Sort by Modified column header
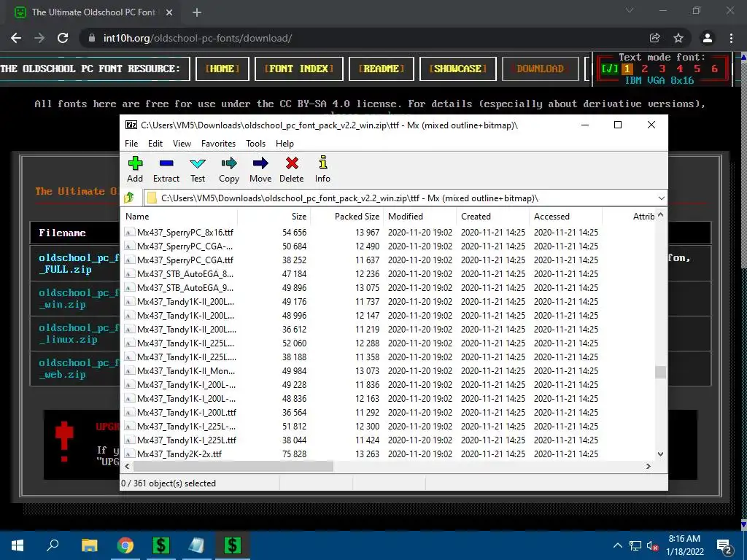747x560 pixels. click(x=419, y=216)
